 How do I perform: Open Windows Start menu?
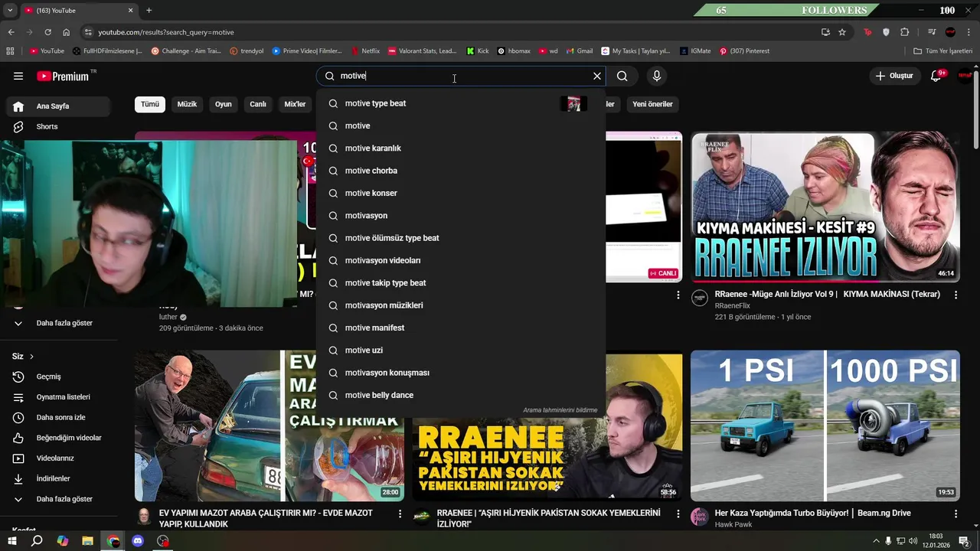(11, 541)
